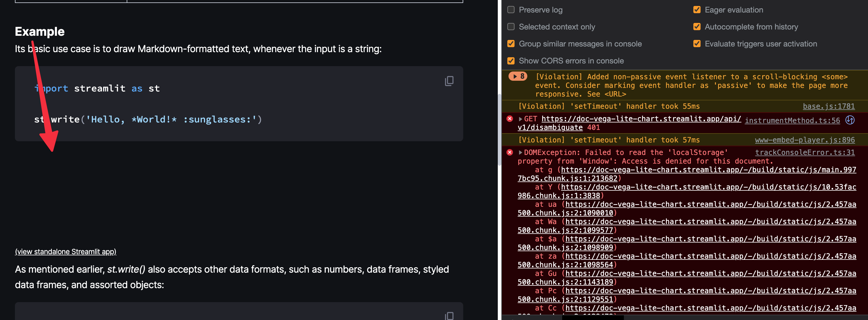Copy the 'import streamlit' code snippet
Viewport: 868px width, 320px height.
click(449, 81)
